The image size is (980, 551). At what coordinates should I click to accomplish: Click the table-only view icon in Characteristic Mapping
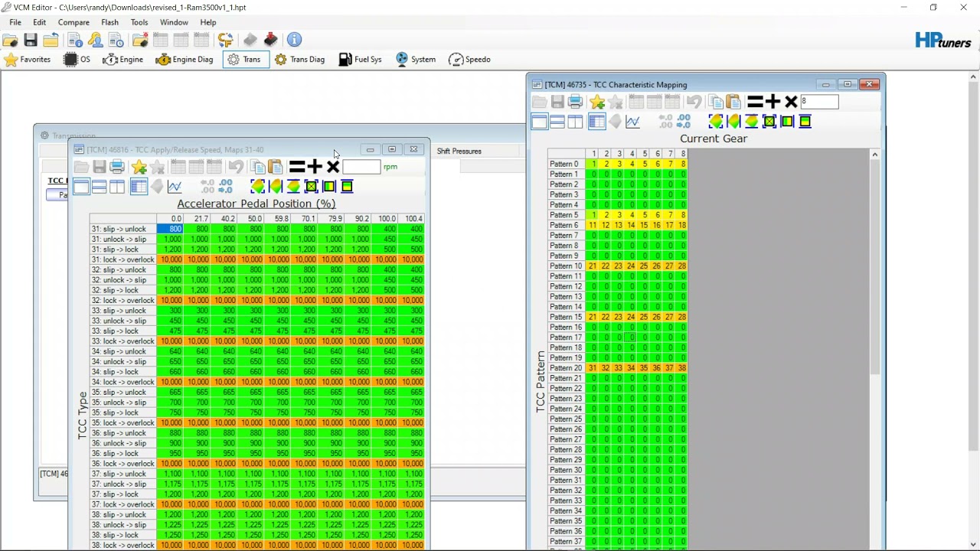click(539, 122)
